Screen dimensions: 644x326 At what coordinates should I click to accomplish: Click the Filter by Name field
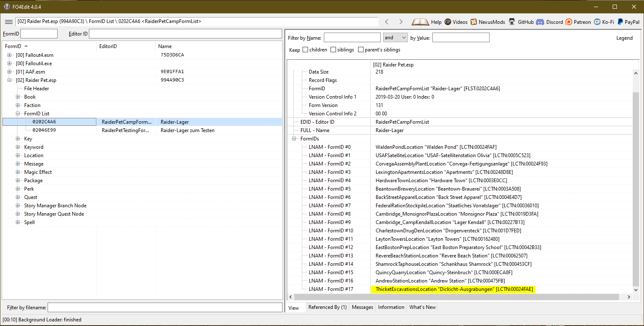point(352,38)
